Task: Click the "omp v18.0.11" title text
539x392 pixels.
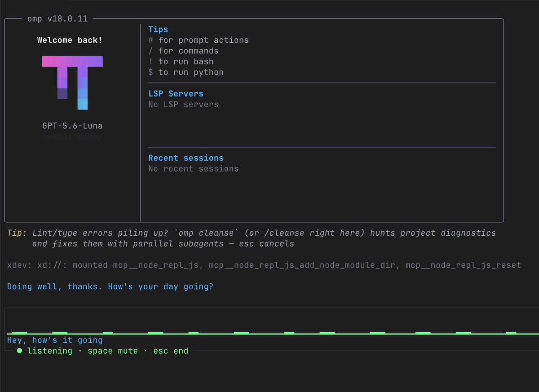Action: 57,19
